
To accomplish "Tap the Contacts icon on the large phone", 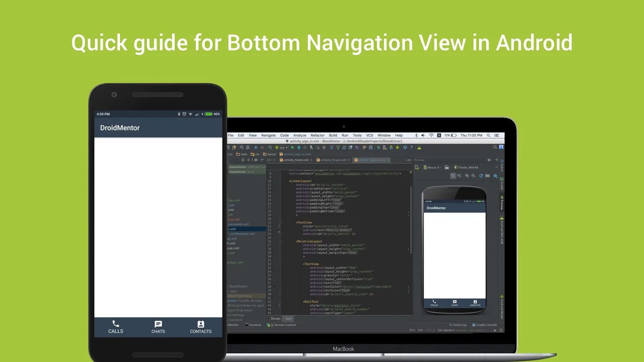I will pos(201,324).
